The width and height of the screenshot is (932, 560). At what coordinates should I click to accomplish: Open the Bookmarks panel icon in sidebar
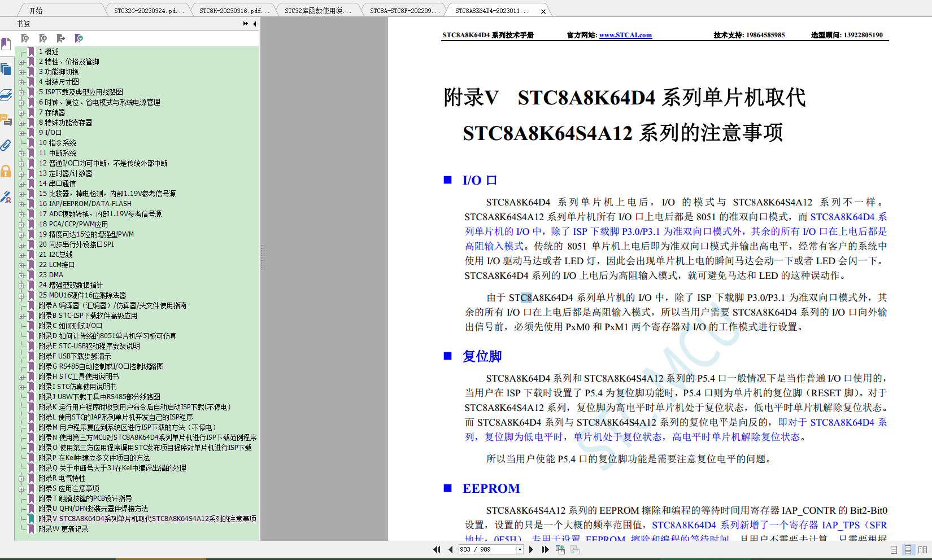tap(6, 44)
